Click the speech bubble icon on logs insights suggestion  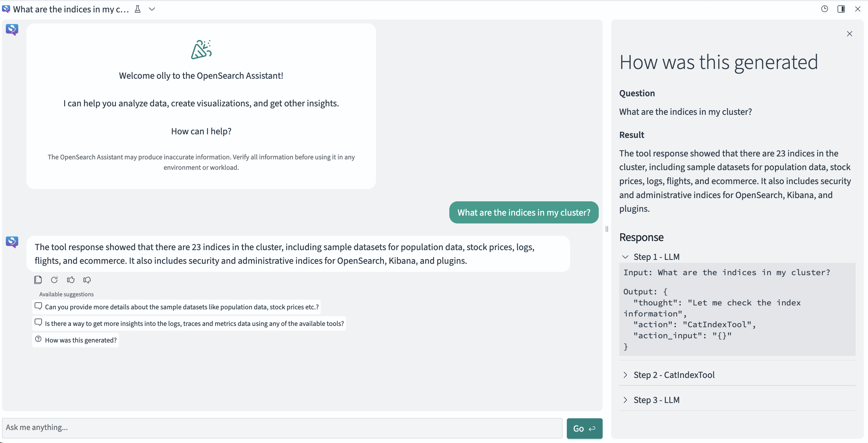click(x=38, y=322)
